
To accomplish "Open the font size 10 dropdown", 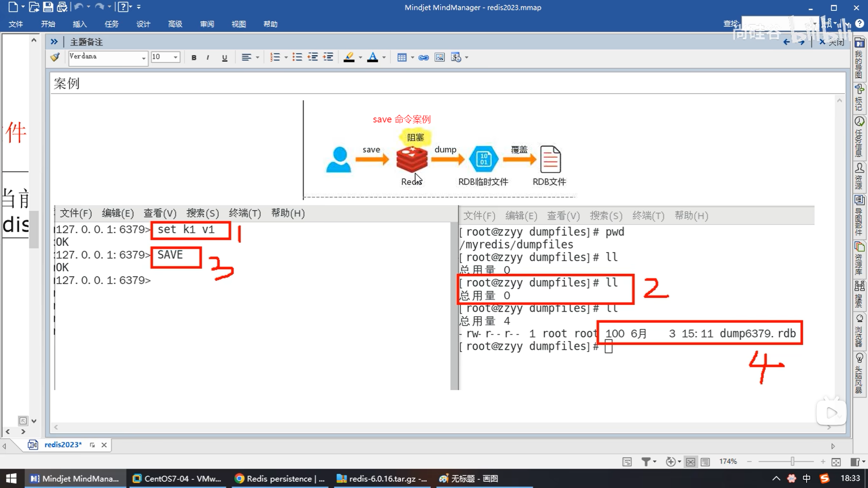I will (x=175, y=57).
